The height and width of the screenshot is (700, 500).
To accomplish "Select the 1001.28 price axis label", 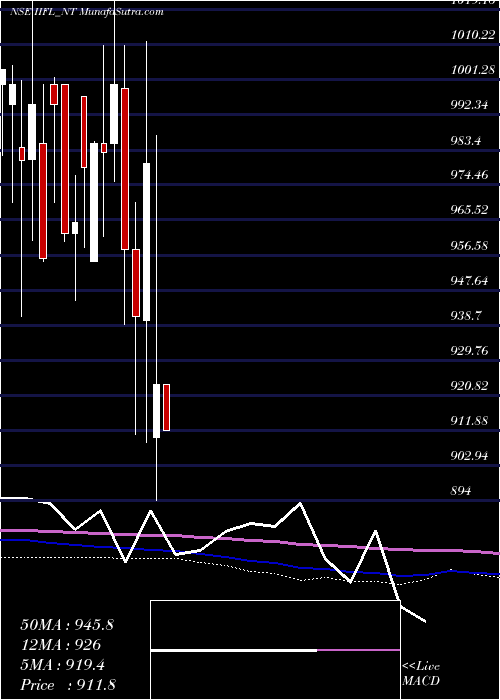I will point(473,70).
